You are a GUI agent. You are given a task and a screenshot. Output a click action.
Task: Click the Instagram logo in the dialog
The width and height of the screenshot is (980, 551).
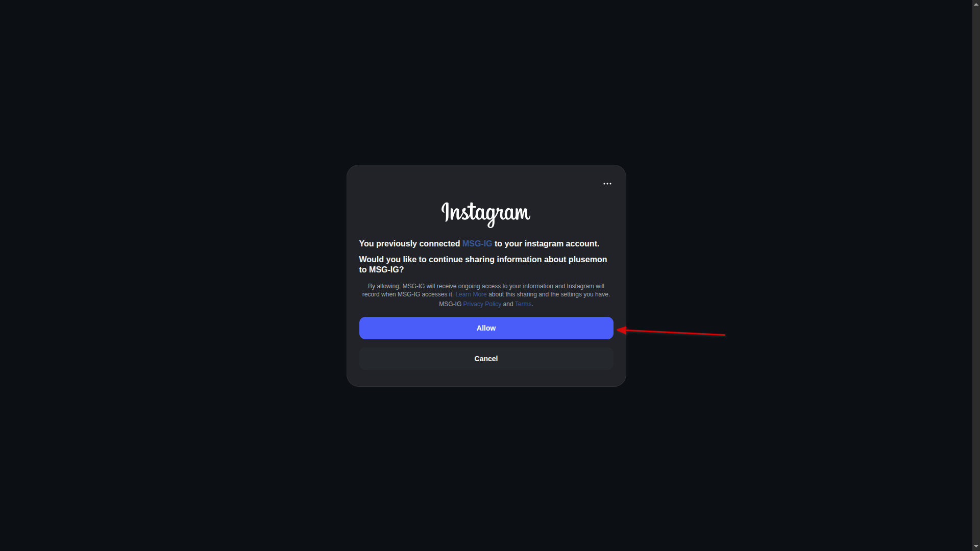point(486,214)
